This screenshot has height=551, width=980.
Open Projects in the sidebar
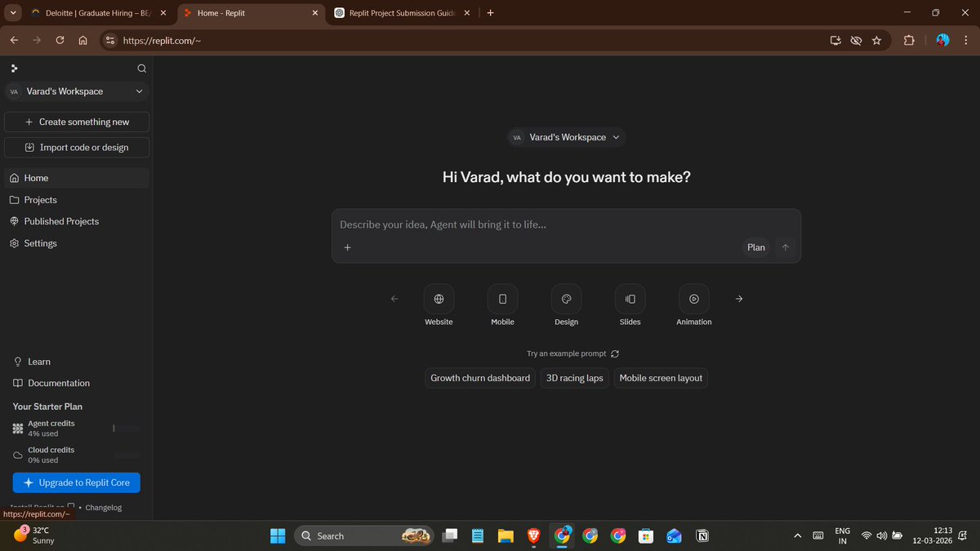pos(77,200)
